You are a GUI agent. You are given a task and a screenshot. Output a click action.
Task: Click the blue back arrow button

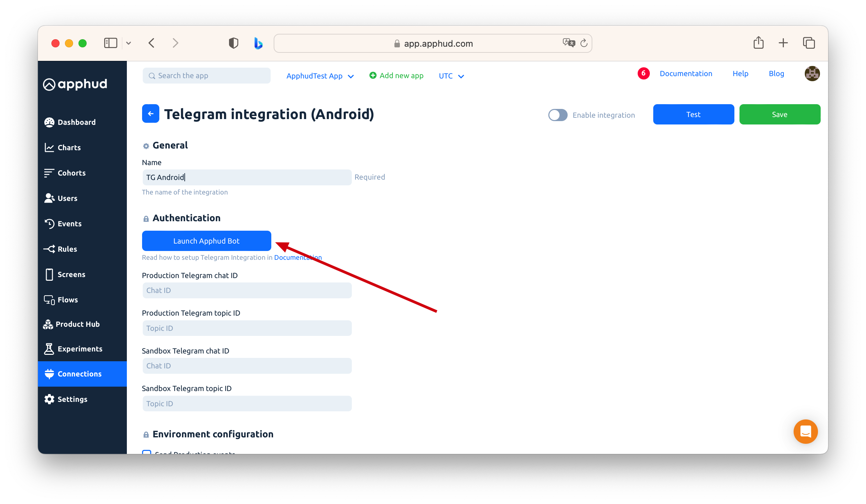(x=151, y=114)
